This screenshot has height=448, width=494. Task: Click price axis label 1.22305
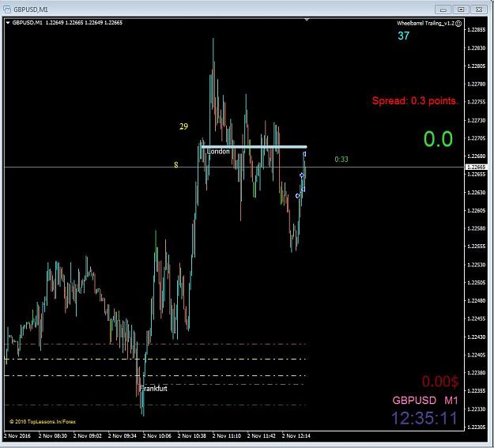point(477,427)
